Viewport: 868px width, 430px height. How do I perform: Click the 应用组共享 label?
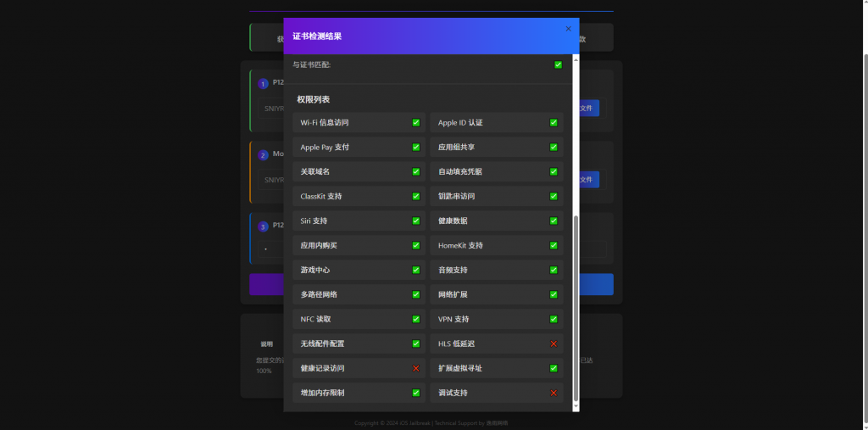click(x=456, y=148)
